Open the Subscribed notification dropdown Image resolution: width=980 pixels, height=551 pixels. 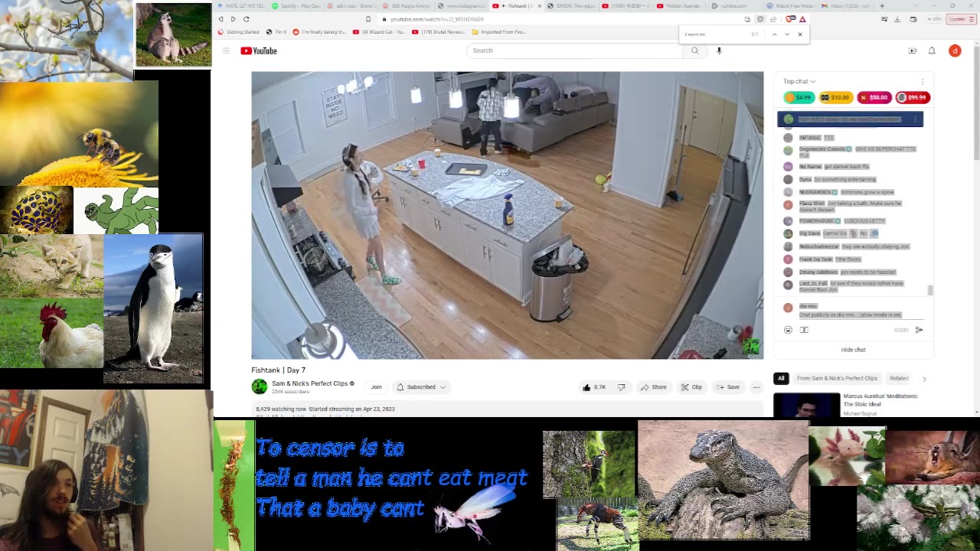pos(421,387)
